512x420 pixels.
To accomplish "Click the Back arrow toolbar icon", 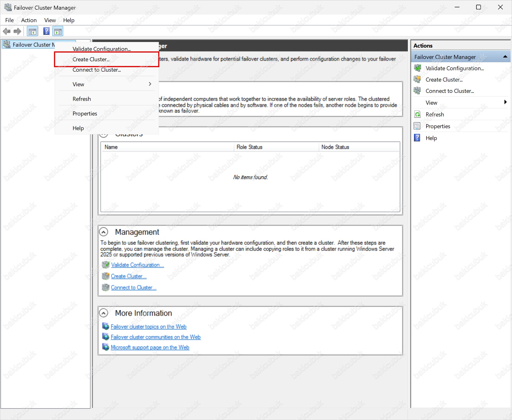I will [7, 31].
